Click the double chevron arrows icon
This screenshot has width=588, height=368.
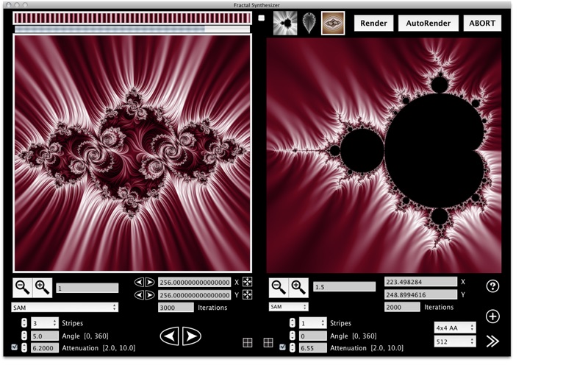[492, 341]
